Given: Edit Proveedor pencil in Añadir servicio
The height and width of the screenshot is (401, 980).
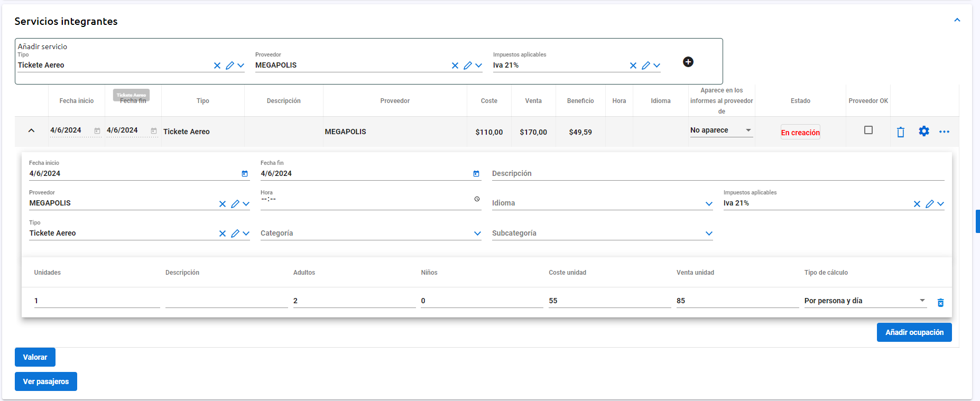Looking at the screenshot, I should click(x=468, y=66).
